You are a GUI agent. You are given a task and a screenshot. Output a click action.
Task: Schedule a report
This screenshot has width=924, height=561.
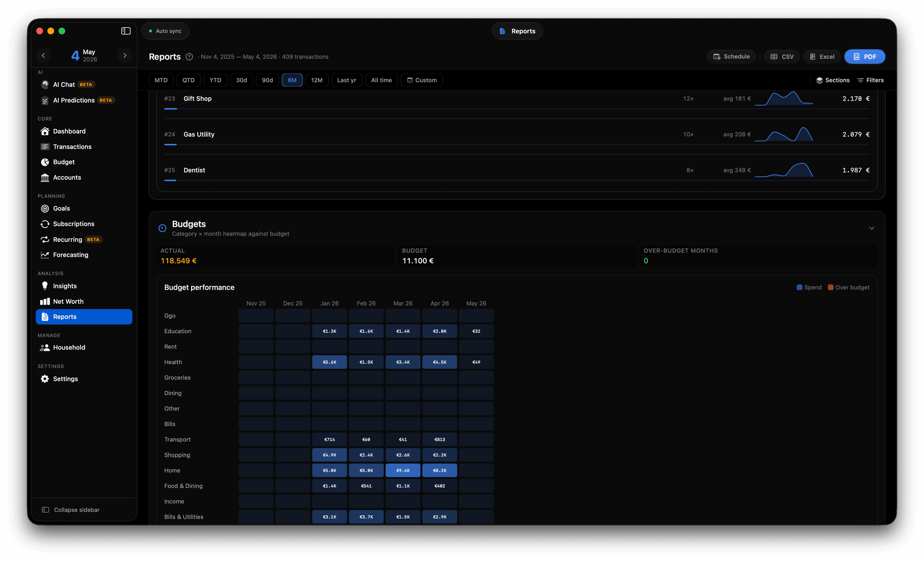pos(731,57)
